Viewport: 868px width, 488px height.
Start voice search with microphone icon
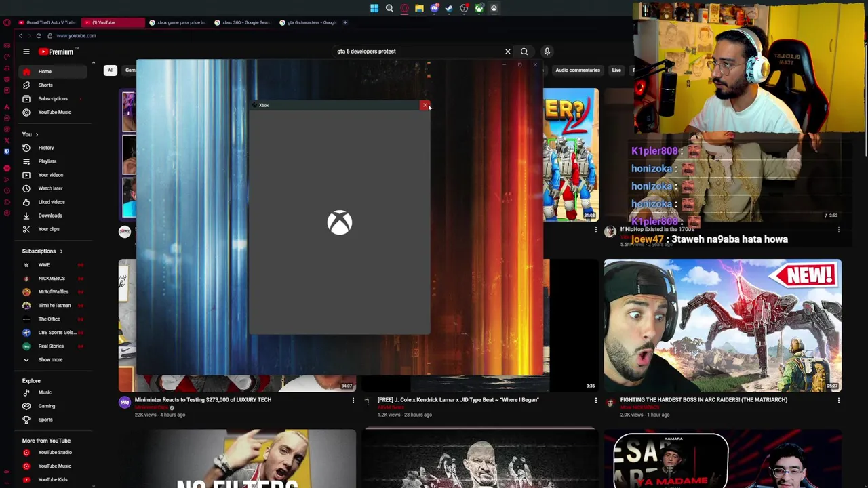click(x=547, y=52)
